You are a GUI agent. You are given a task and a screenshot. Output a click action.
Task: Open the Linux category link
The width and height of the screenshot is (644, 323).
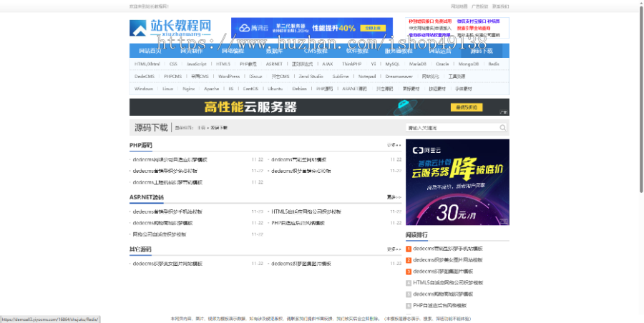(x=167, y=89)
